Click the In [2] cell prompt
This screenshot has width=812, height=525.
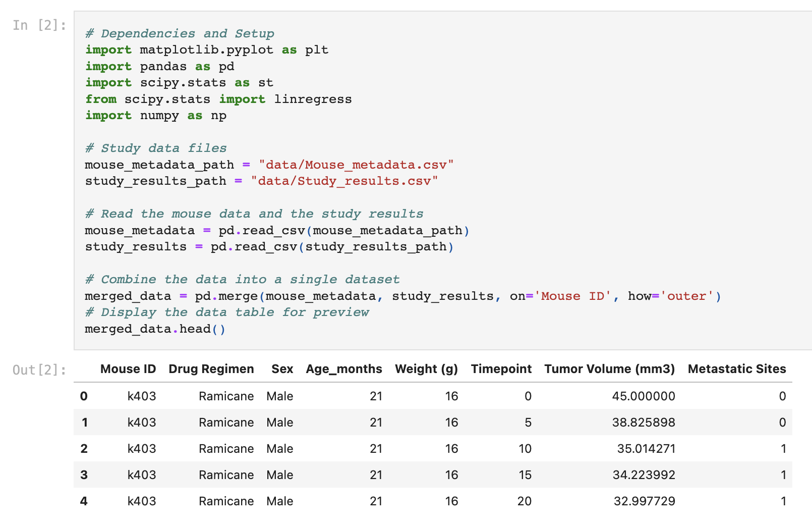coord(39,25)
